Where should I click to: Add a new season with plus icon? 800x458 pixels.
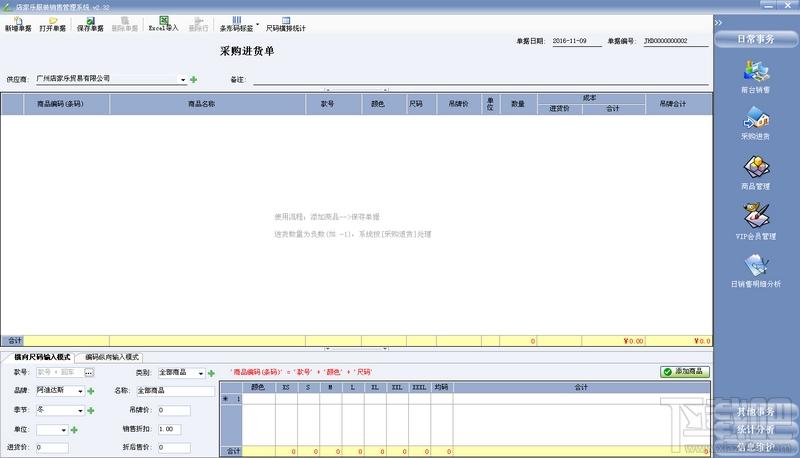coord(91,411)
